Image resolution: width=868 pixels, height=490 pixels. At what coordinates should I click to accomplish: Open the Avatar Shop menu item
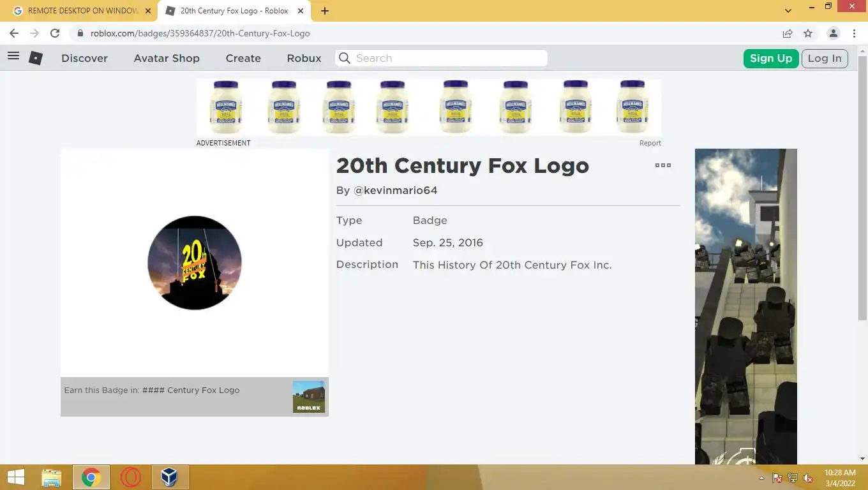pos(167,58)
